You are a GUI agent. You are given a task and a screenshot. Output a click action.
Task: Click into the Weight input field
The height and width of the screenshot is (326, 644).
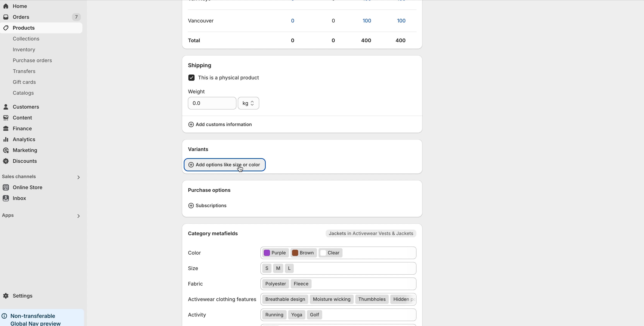pos(212,103)
